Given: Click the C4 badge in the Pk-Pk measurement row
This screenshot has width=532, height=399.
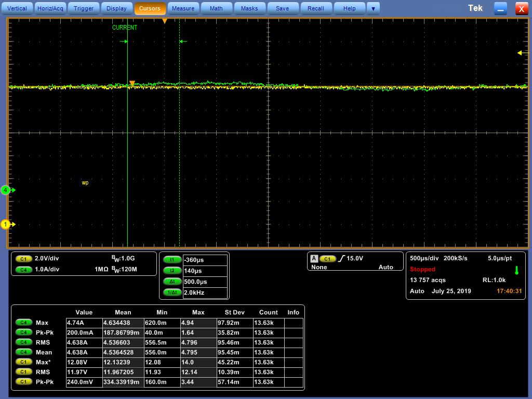Looking at the screenshot, I should (x=23, y=332).
